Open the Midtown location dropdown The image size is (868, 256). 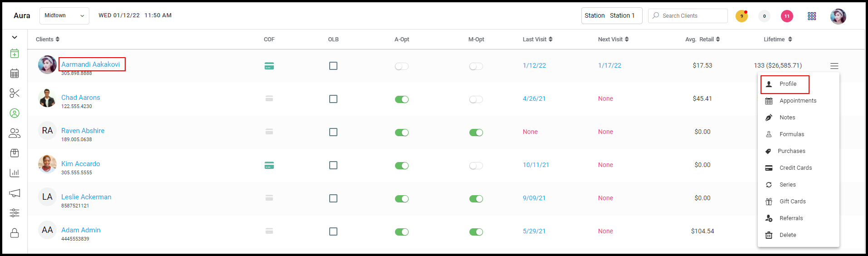tap(64, 16)
